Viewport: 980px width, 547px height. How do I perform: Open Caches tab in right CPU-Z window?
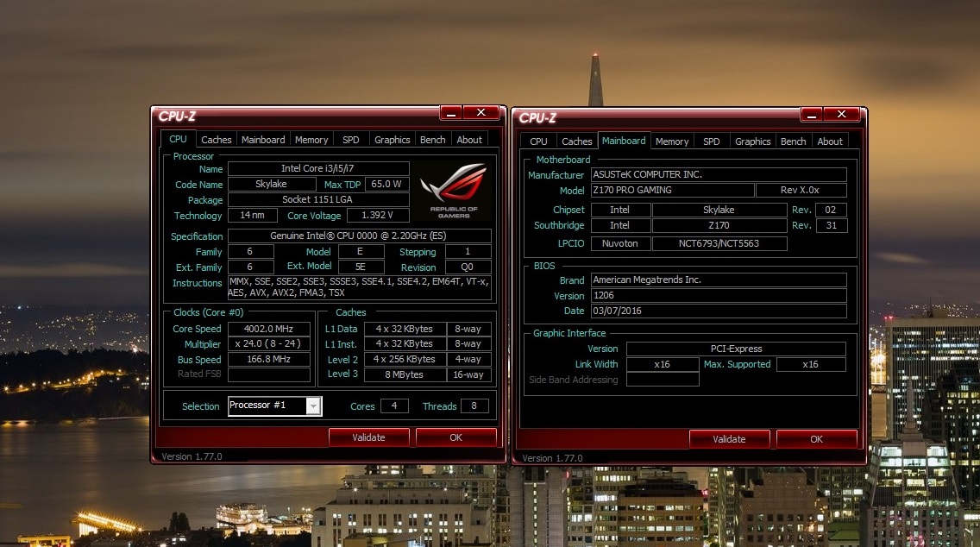[x=577, y=141]
